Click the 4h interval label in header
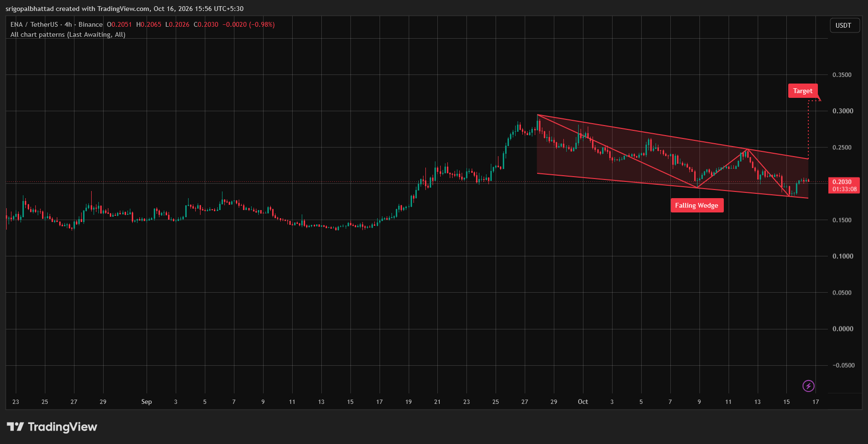Viewport: 868px width, 444px height. (68, 24)
